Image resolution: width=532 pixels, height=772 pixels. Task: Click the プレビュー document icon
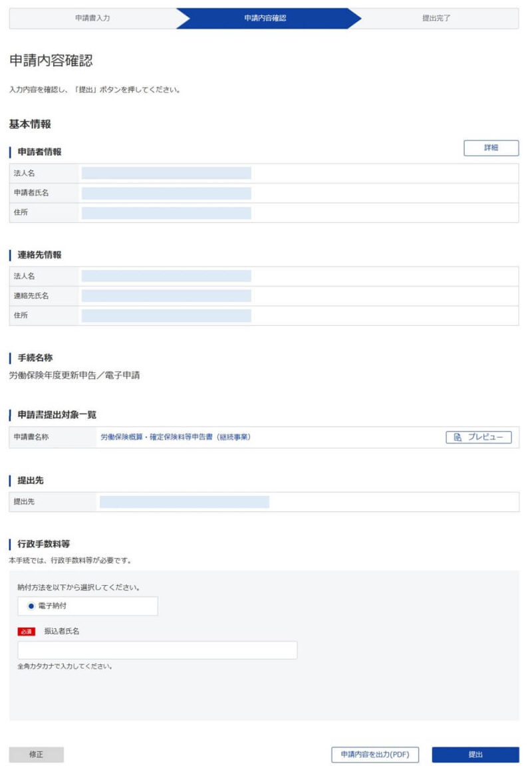coord(458,438)
